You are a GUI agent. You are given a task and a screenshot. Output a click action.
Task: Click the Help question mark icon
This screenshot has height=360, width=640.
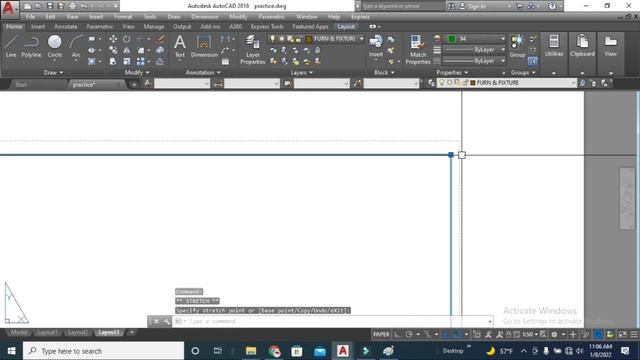(552, 6)
